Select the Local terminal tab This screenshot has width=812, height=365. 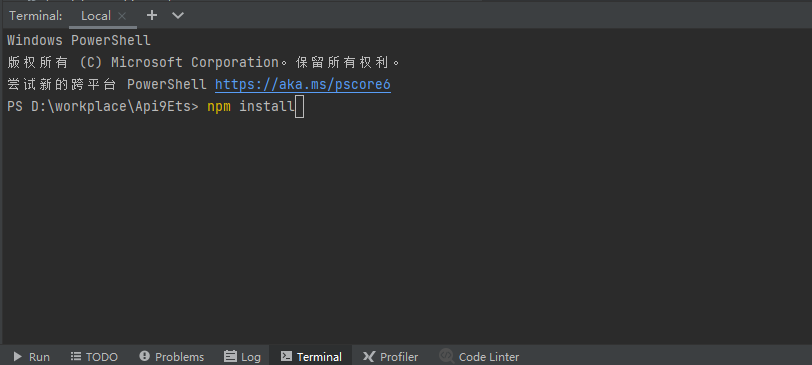point(96,16)
